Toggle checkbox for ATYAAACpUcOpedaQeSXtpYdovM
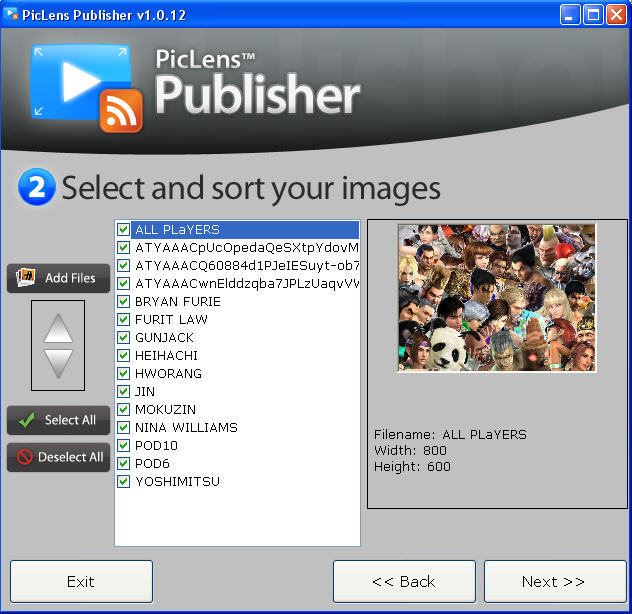632x614 pixels. tap(123, 247)
